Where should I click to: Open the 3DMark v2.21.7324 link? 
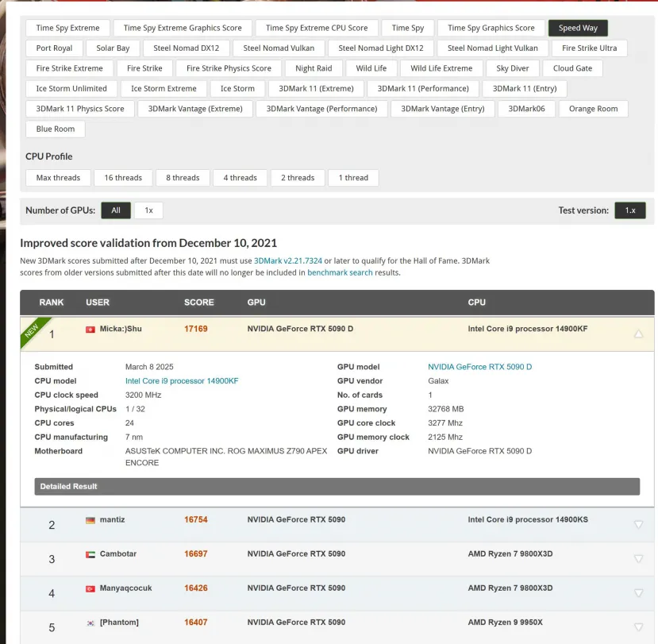287,260
